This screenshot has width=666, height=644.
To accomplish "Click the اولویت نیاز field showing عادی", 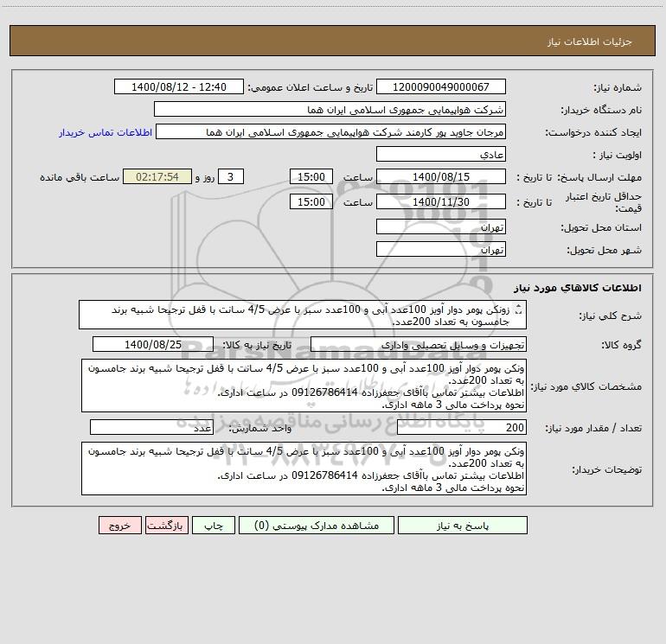I will pos(441,155).
